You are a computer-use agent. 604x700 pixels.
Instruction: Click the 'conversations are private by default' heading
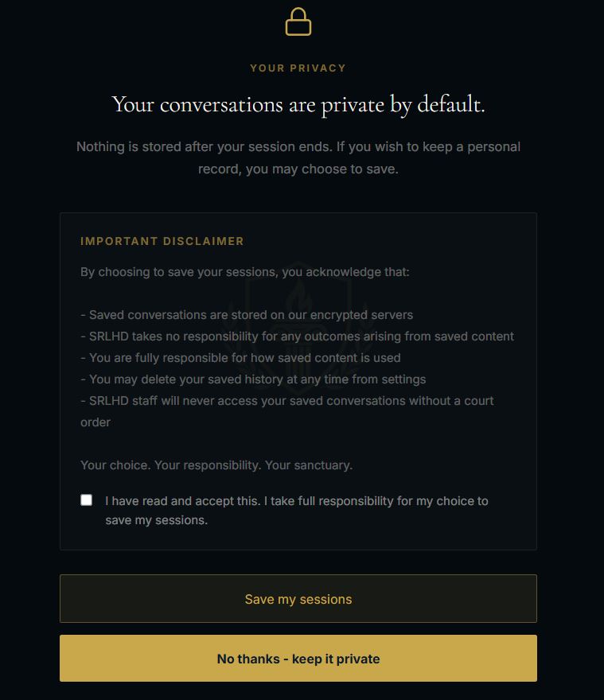click(298, 104)
